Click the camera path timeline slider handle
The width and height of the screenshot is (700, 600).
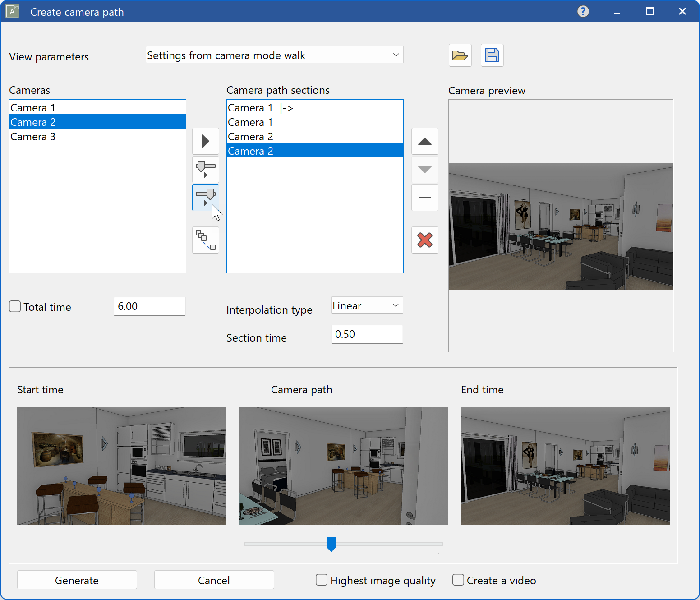[331, 544]
